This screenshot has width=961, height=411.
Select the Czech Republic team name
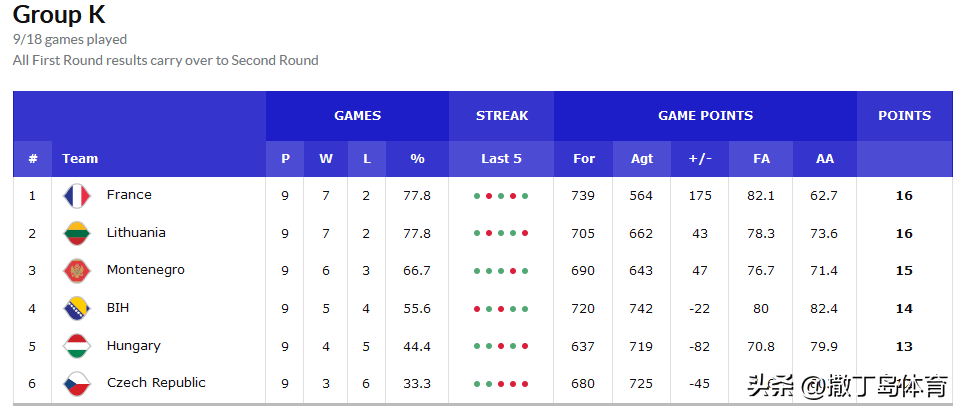pyautogui.click(x=156, y=383)
